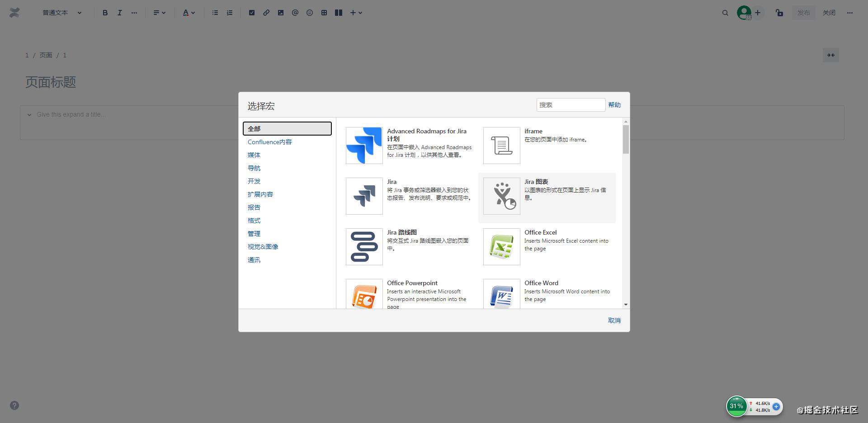Viewport: 868px width, 423px height.
Task: Select the 扩展内容 category
Action: (260, 194)
